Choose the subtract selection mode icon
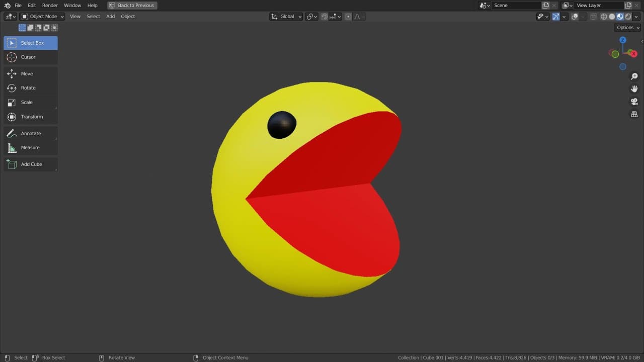Image resolution: width=644 pixels, height=362 pixels. [x=38, y=28]
